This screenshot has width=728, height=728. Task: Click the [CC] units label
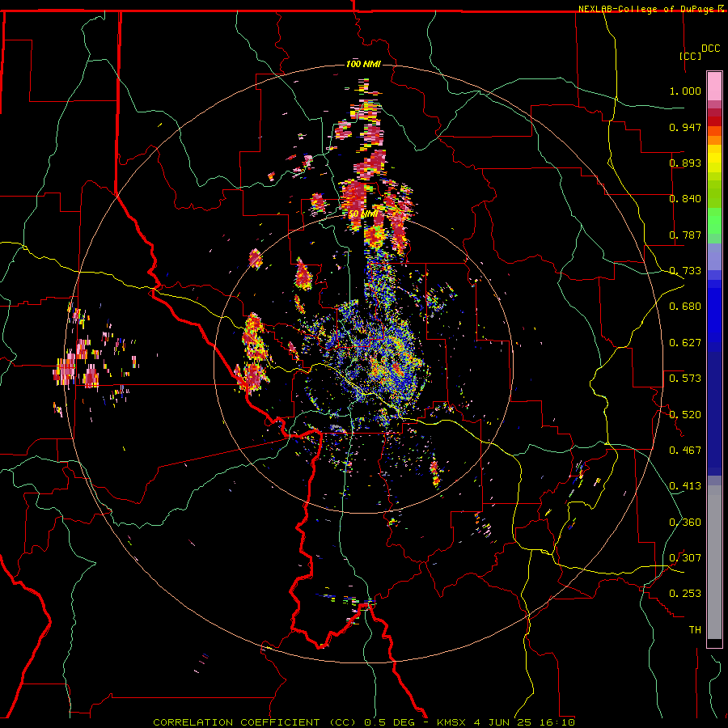click(690, 56)
